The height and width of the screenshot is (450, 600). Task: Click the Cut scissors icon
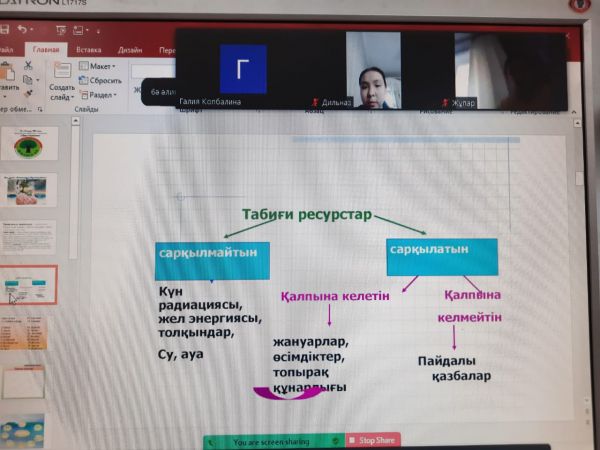(26, 65)
